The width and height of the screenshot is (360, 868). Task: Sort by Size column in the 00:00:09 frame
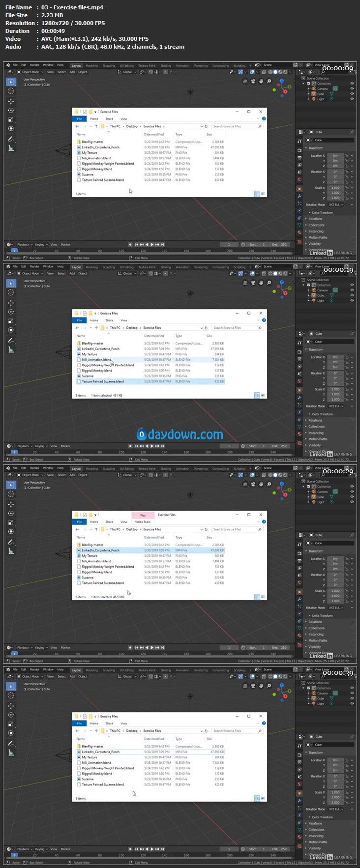pyautogui.click(x=209, y=134)
